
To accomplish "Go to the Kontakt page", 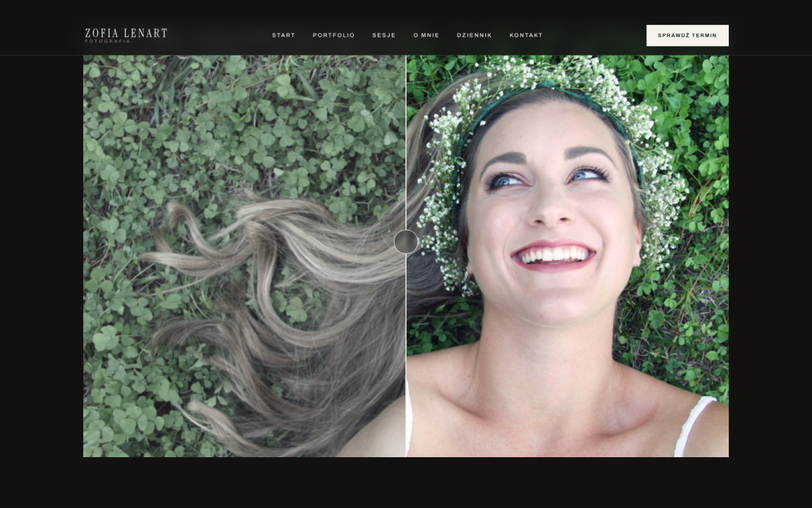I will pyautogui.click(x=526, y=35).
